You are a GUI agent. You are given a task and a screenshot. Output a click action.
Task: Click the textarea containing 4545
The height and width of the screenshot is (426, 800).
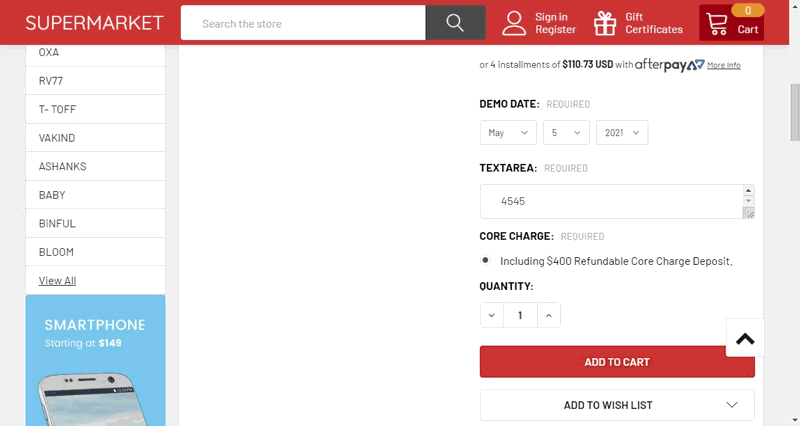[x=610, y=201]
